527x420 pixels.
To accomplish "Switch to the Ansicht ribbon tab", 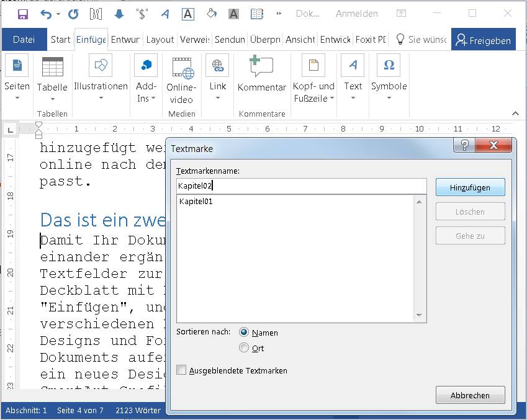I will tap(300, 39).
